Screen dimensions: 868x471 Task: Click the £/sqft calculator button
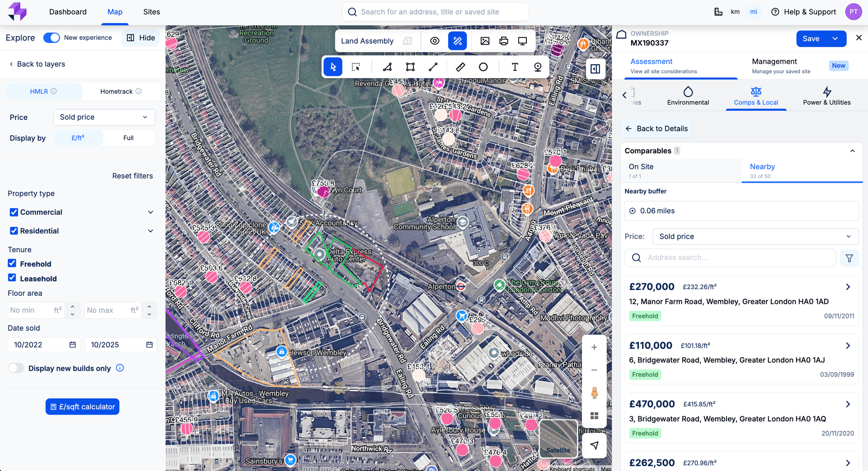point(82,407)
